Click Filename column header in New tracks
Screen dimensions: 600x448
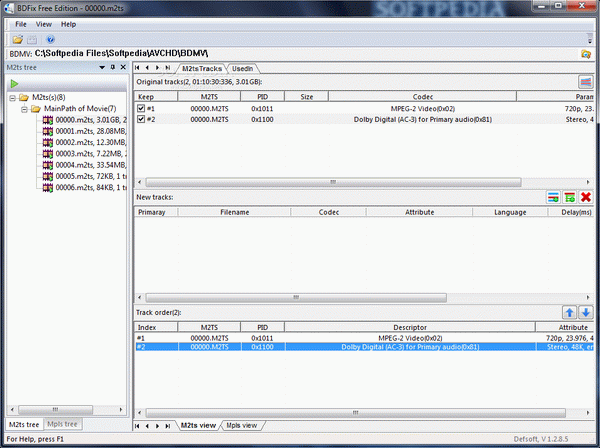point(235,212)
